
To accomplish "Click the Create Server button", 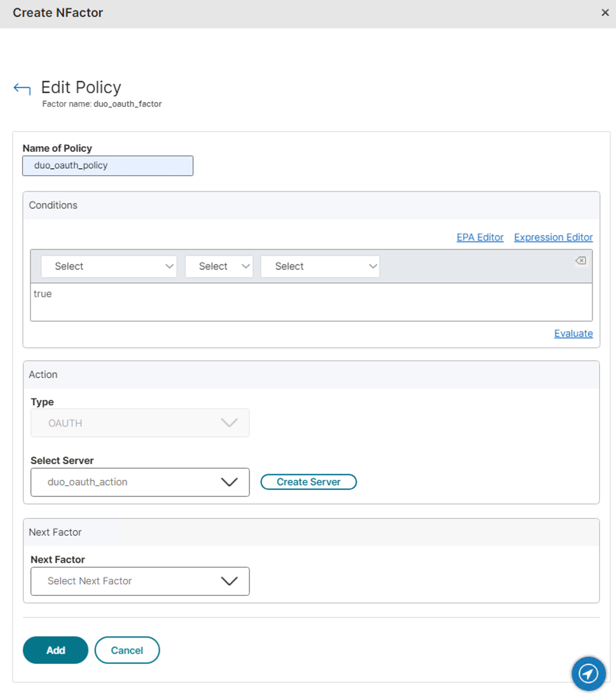I will (308, 482).
